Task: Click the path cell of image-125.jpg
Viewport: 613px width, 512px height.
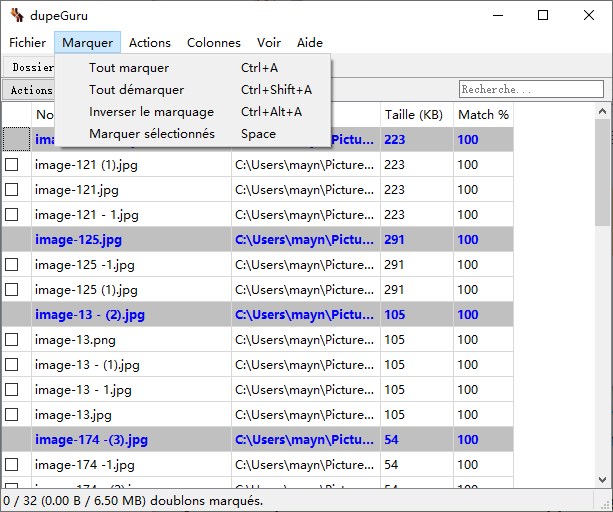Action: (x=305, y=240)
